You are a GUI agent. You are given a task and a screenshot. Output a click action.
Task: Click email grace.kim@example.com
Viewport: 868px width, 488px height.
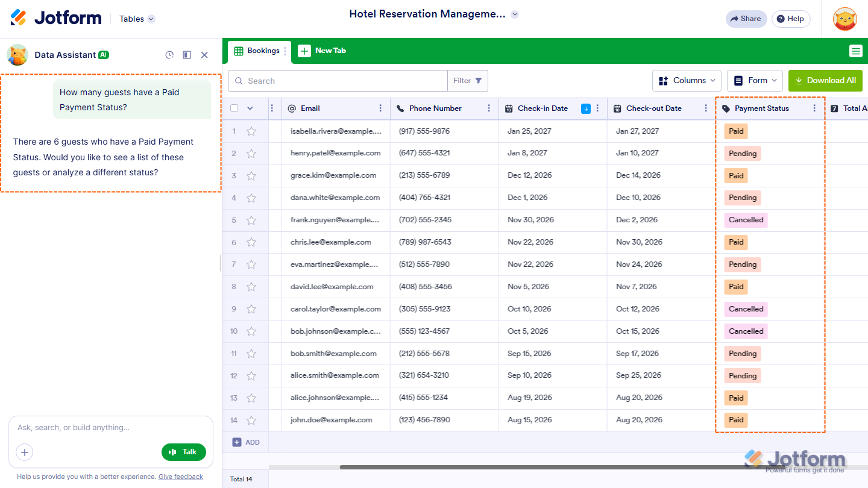click(x=333, y=175)
